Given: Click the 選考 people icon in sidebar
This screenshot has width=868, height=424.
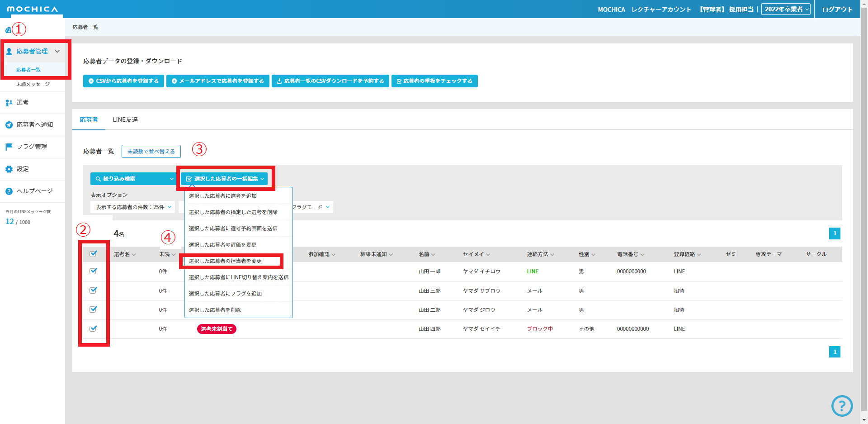Looking at the screenshot, I should click(9, 103).
